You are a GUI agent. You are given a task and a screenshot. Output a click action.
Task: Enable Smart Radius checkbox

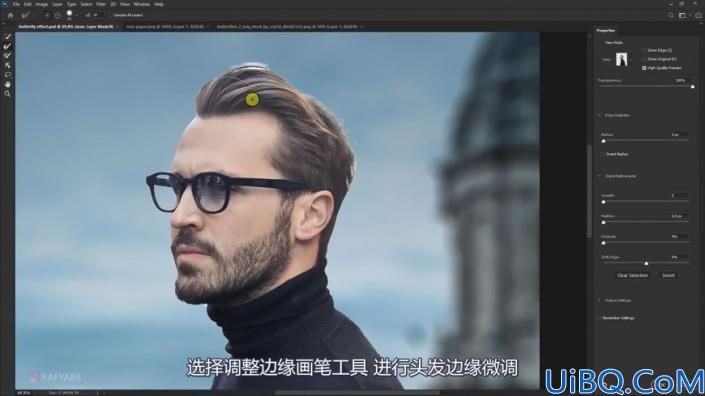[603, 154]
